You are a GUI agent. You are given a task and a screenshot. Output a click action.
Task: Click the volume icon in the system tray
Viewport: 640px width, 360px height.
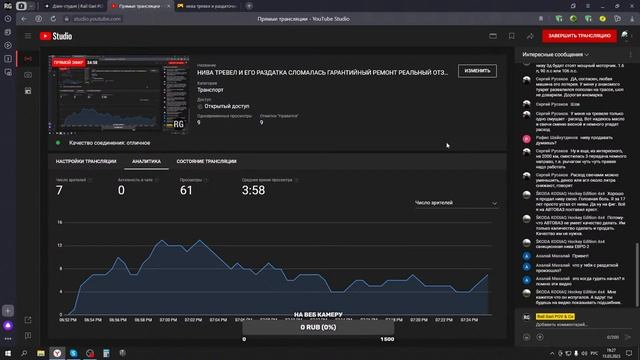point(584,353)
